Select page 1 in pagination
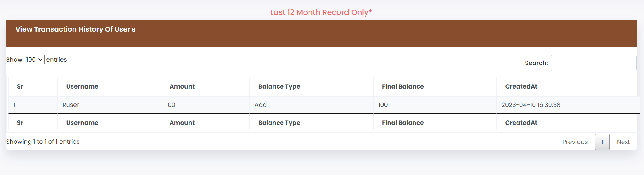This screenshot has width=644, height=175. tap(602, 142)
